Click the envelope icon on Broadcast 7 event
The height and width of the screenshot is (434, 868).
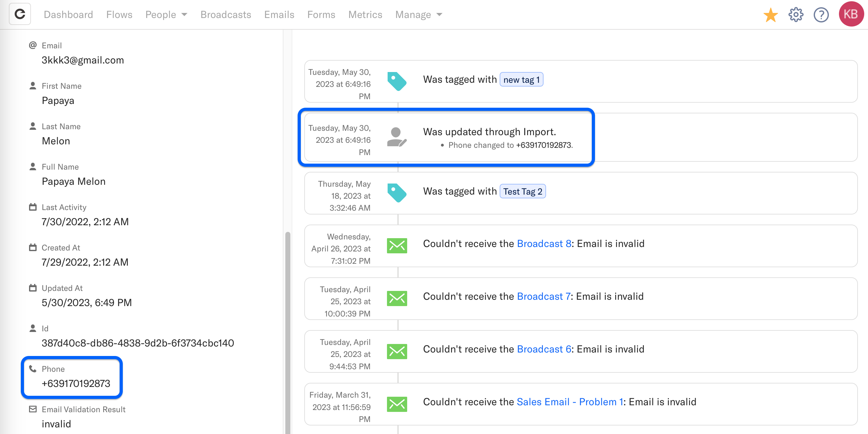(397, 298)
